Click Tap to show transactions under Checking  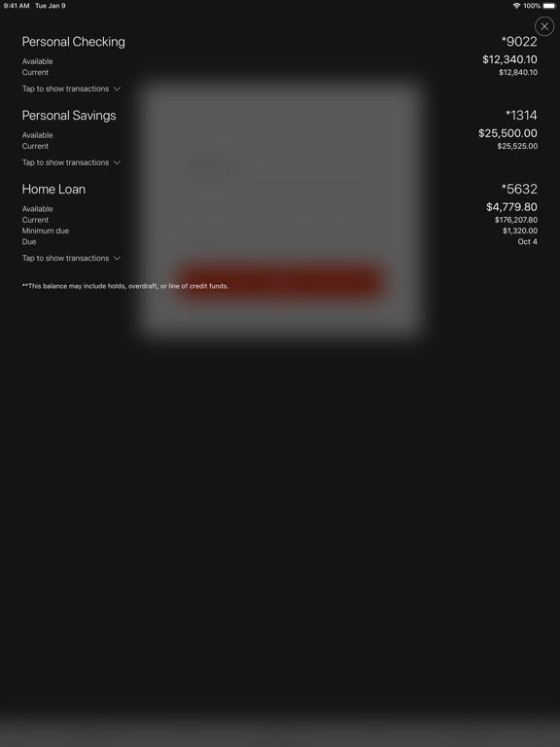[x=65, y=89]
